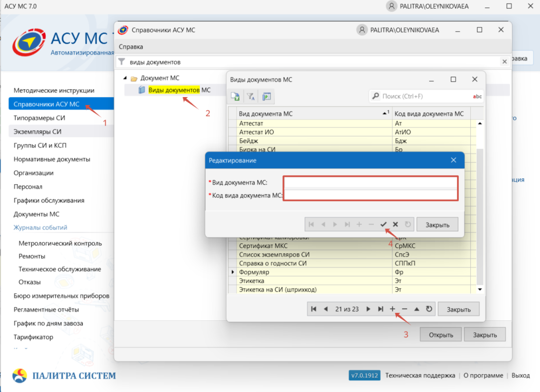This screenshot has height=392, width=540.
Task: Click the column settings toolbar icon
Action: (x=266, y=97)
